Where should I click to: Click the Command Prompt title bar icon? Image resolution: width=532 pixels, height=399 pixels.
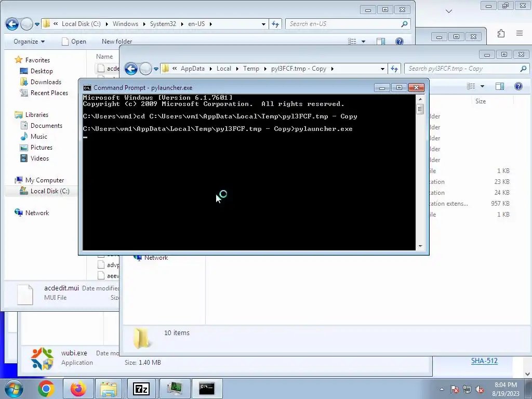point(87,88)
